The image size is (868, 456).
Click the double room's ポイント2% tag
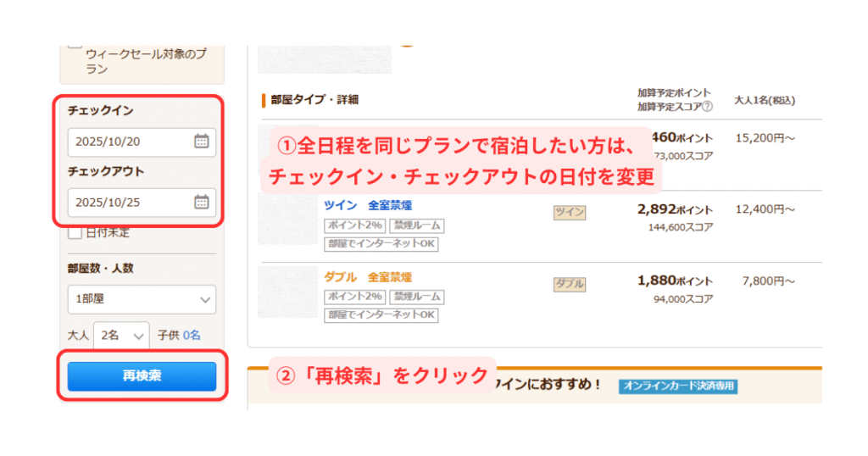tap(355, 297)
